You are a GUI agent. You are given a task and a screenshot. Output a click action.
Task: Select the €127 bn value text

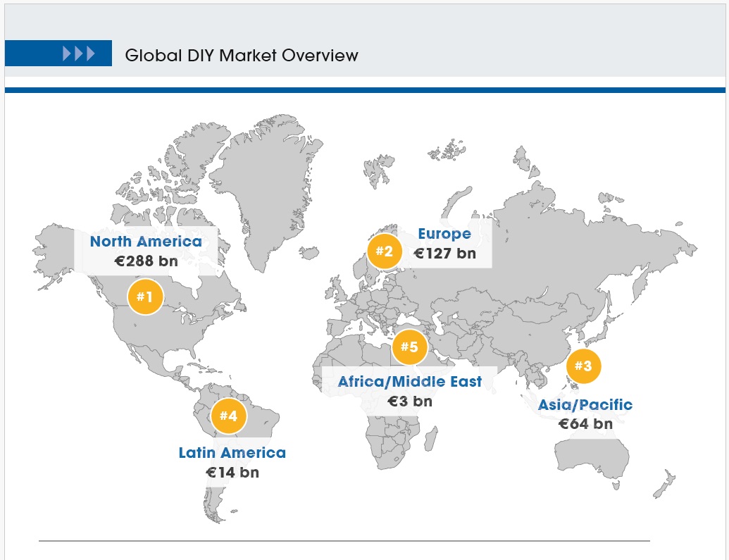click(x=444, y=254)
